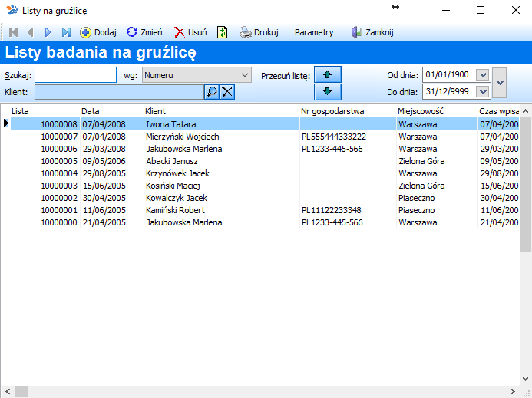
Task: Close window with Zamknij button
Action: click(x=372, y=32)
